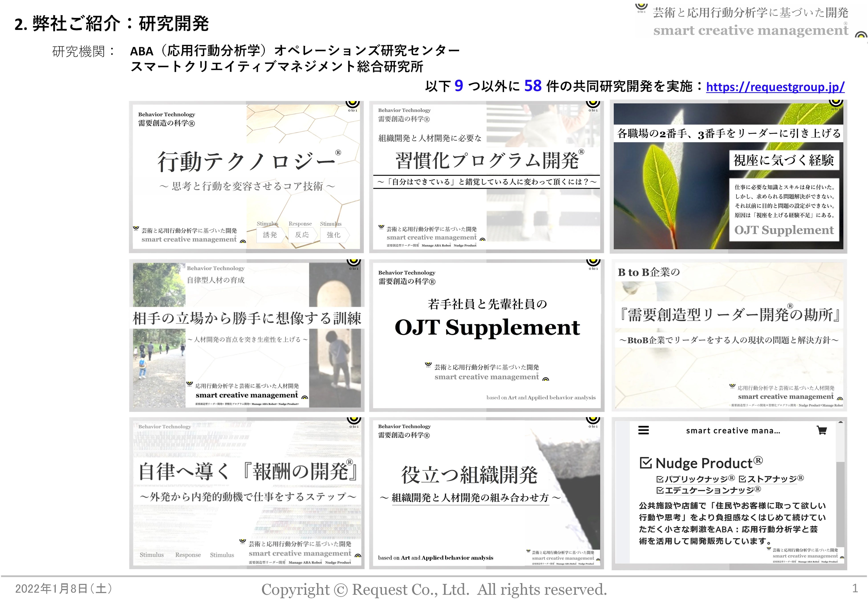Click o to 1 badge on 行動テクノロジー slide
The height and width of the screenshot is (601, 868).
coord(353,105)
